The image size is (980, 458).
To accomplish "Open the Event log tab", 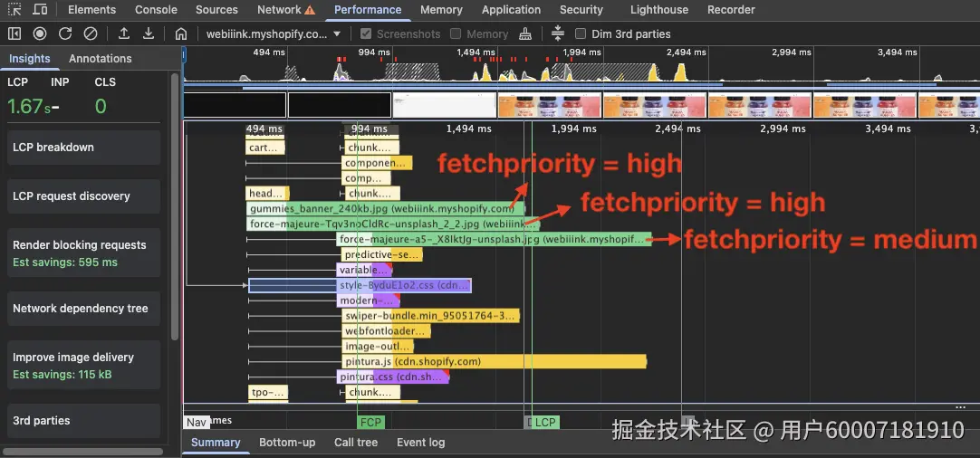I will 420,443.
